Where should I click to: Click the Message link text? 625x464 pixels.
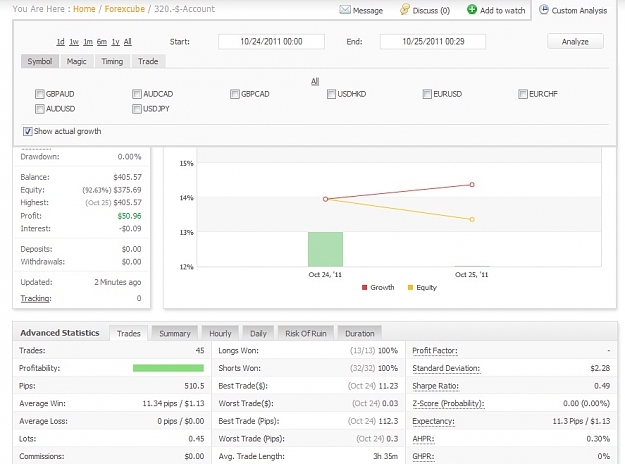coord(368,11)
